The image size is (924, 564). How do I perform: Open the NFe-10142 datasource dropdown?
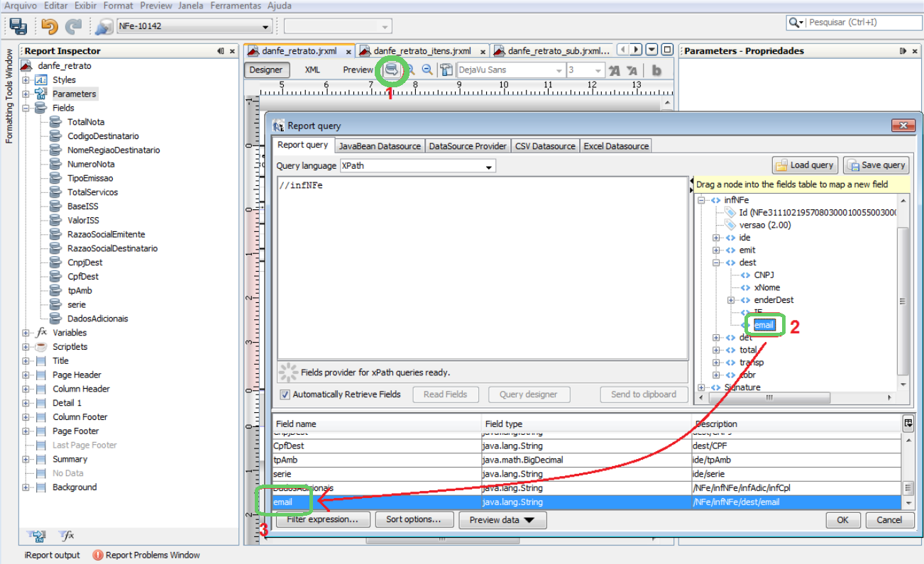tap(266, 27)
